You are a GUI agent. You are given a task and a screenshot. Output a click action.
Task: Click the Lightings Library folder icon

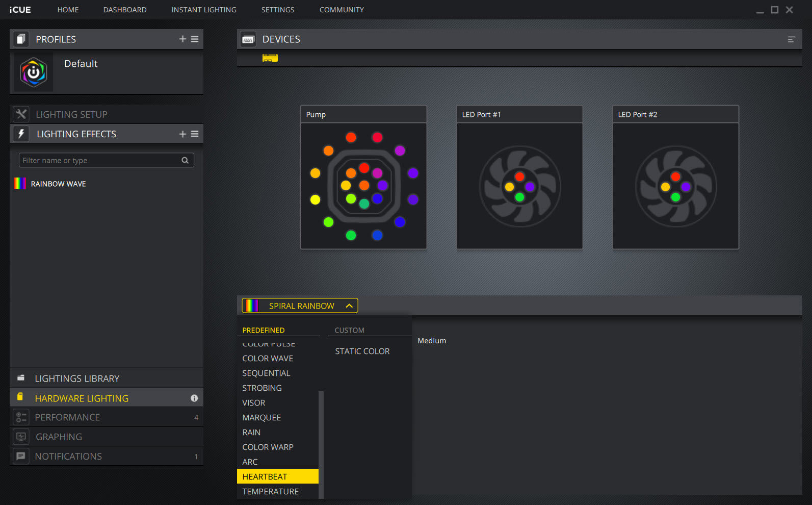point(21,378)
